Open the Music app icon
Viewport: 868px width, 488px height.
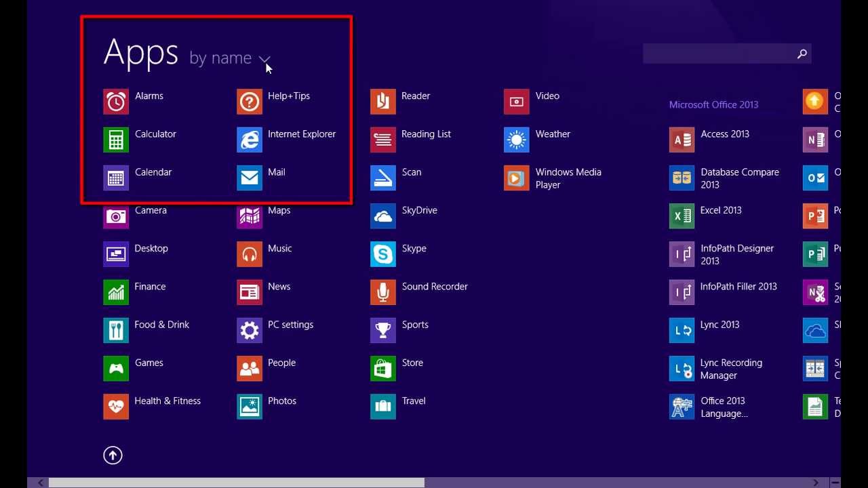250,254
